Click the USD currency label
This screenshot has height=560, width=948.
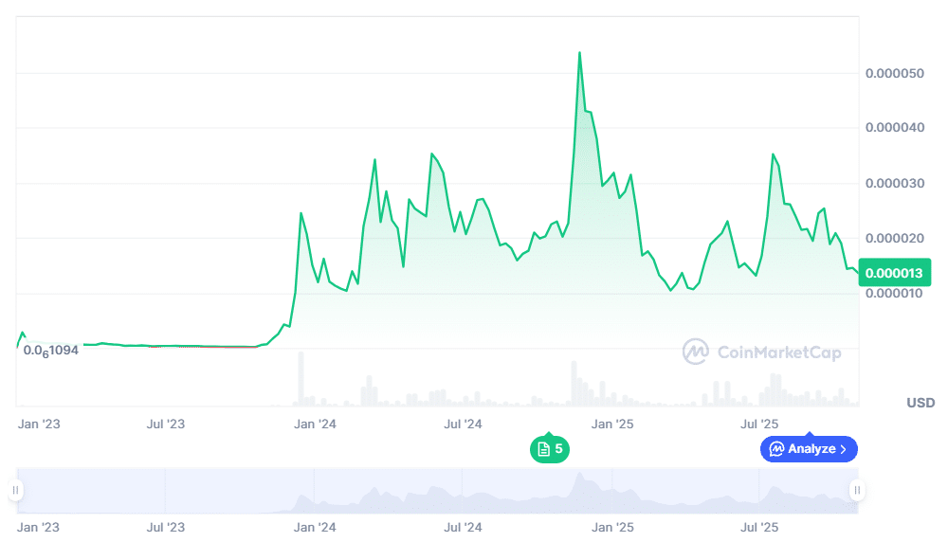point(920,403)
